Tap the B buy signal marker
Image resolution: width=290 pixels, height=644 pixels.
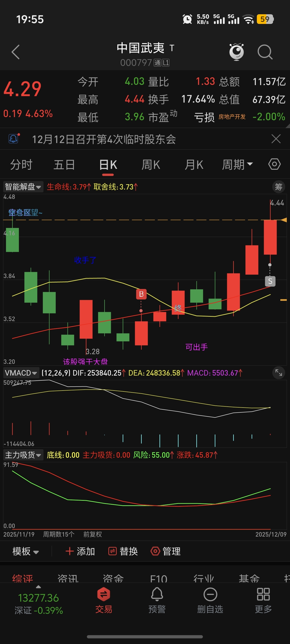[141, 294]
